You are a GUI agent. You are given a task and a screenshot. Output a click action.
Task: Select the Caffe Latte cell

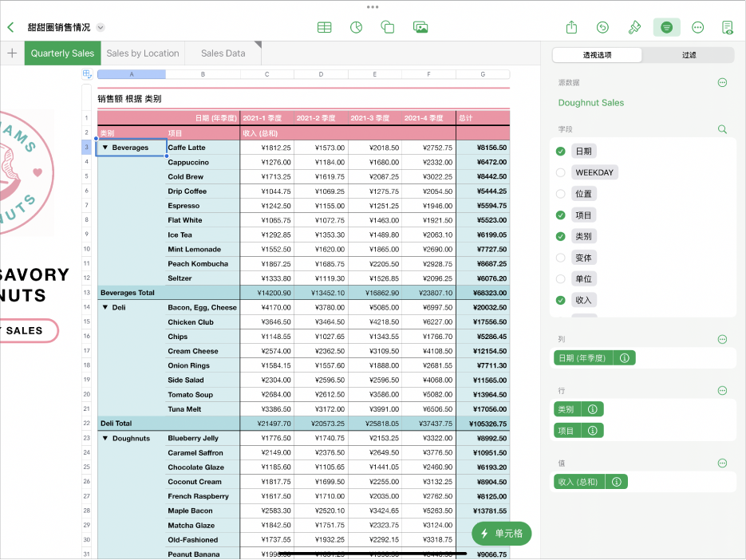(x=203, y=148)
